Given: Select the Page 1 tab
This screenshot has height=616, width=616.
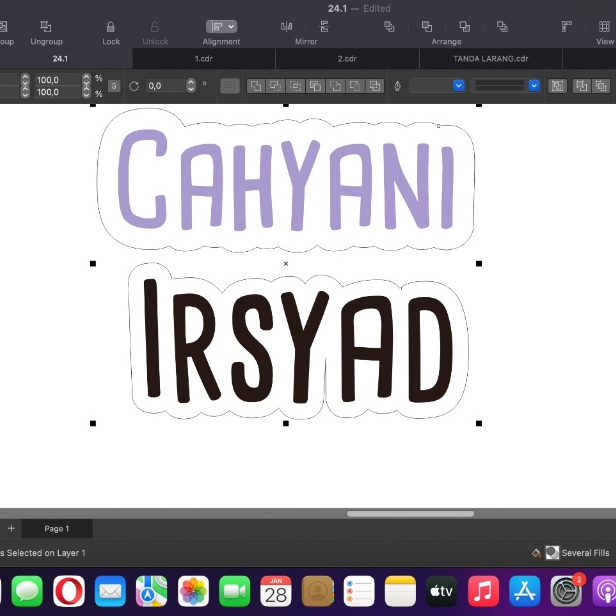Looking at the screenshot, I should coord(56,528).
